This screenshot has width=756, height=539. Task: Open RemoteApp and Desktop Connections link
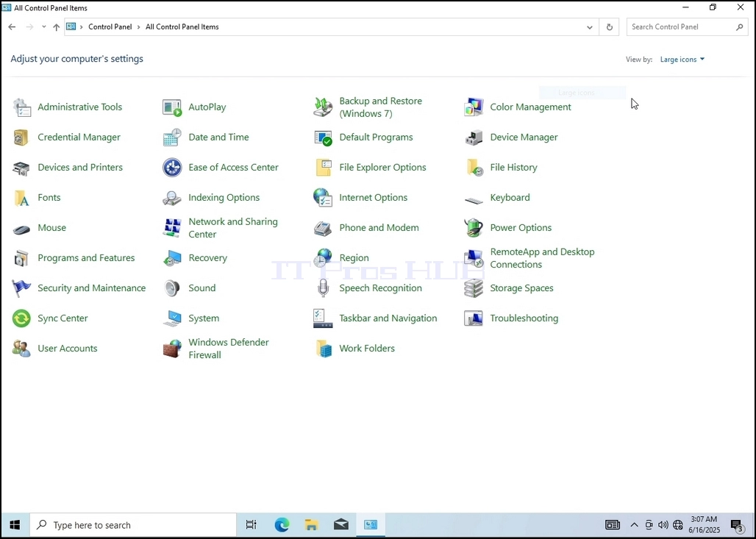[542, 258]
